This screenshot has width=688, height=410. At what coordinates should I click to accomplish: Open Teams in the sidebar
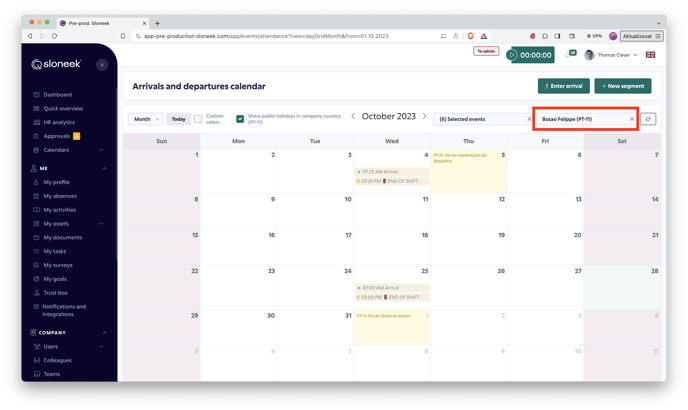pos(51,374)
